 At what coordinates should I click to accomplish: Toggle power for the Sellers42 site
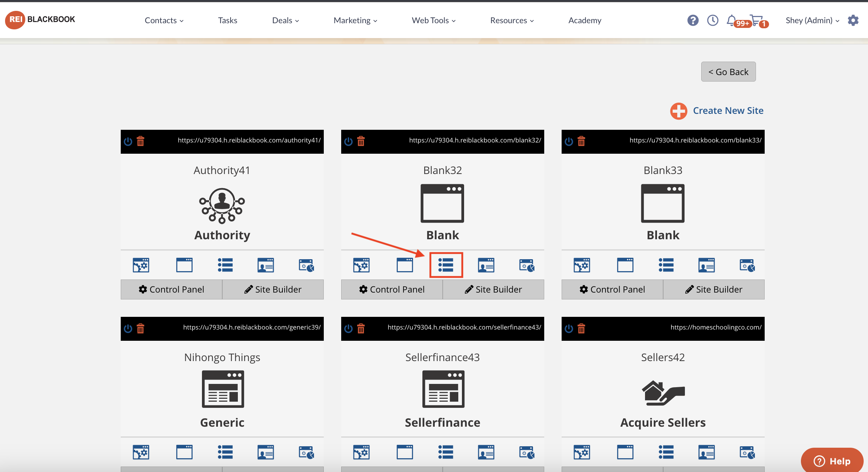point(569,328)
